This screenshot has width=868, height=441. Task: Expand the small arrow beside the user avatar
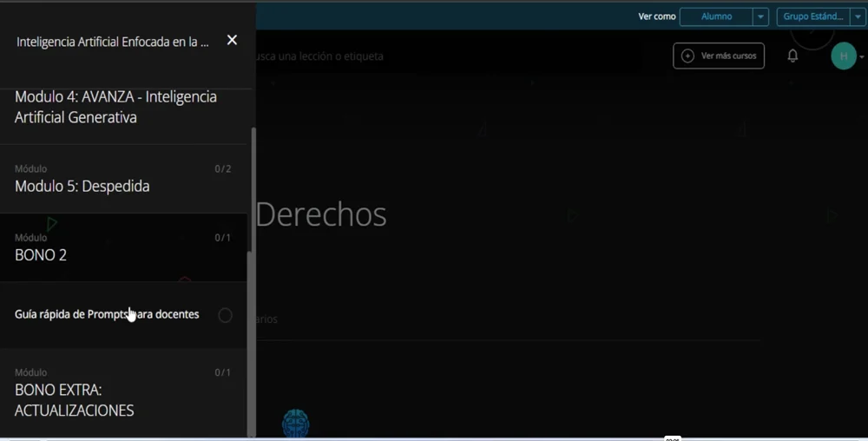(x=861, y=57)
